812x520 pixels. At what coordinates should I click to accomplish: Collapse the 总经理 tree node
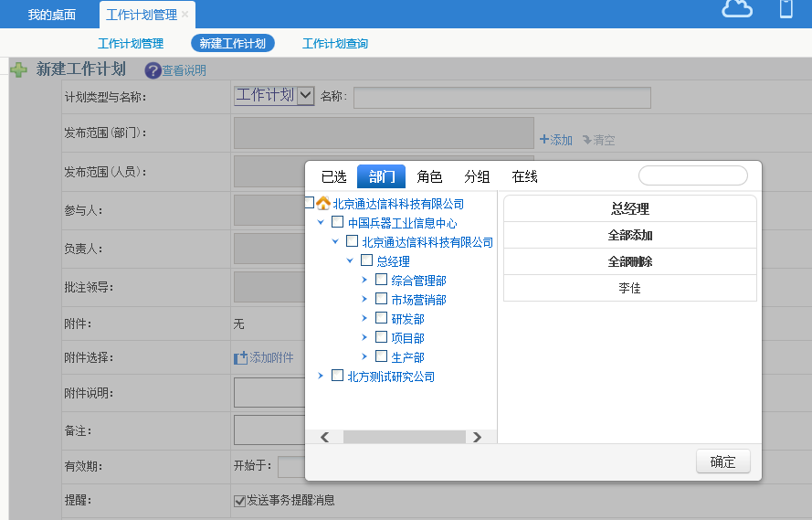coord(350,261)
